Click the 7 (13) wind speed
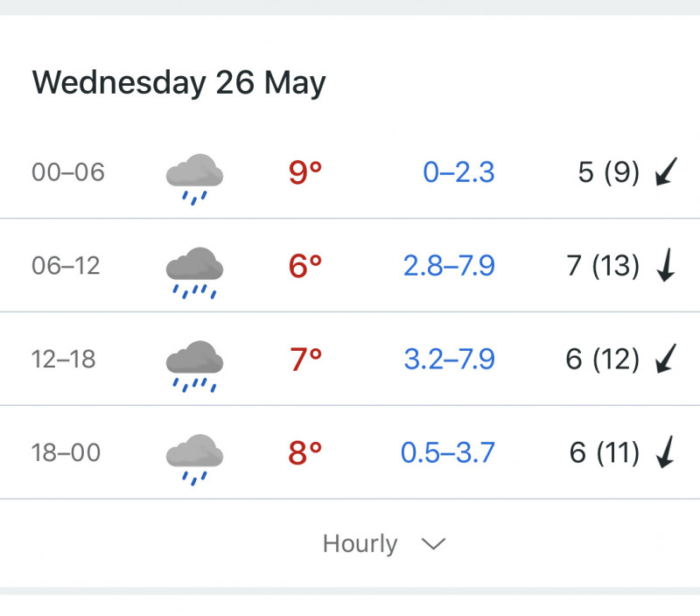Viewport: 700px width, 616px height. (x=603, y=266)
